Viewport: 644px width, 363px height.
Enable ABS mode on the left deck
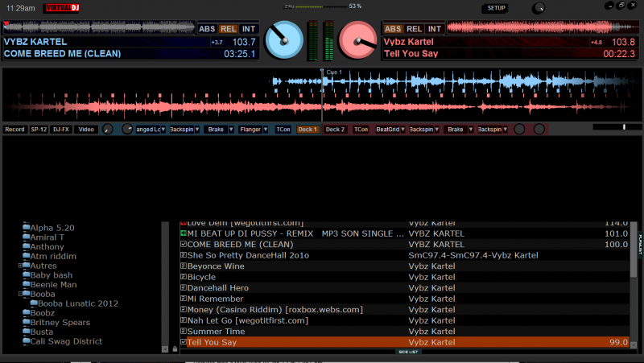[x=208, y=28]
